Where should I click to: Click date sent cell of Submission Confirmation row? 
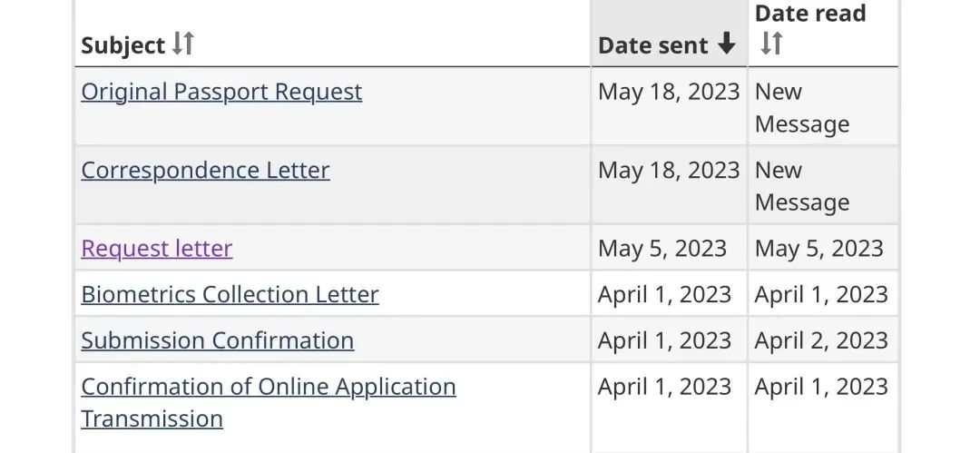[664, 340]
